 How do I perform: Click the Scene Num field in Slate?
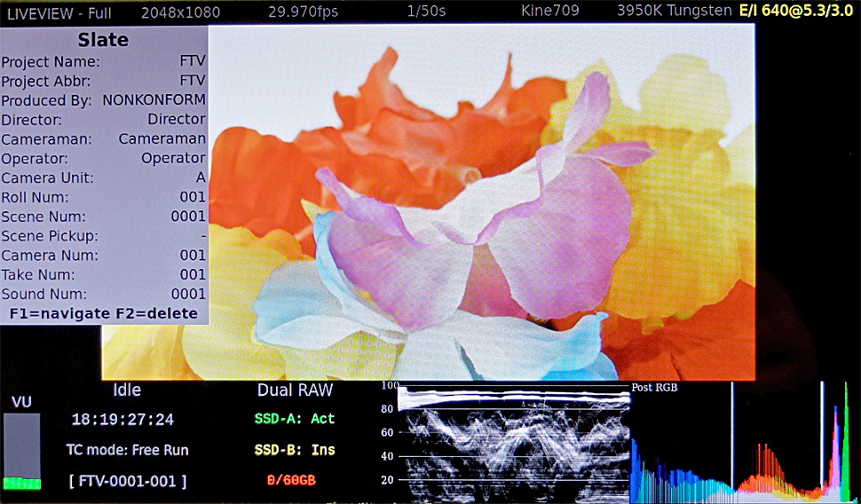click(103, 217)
